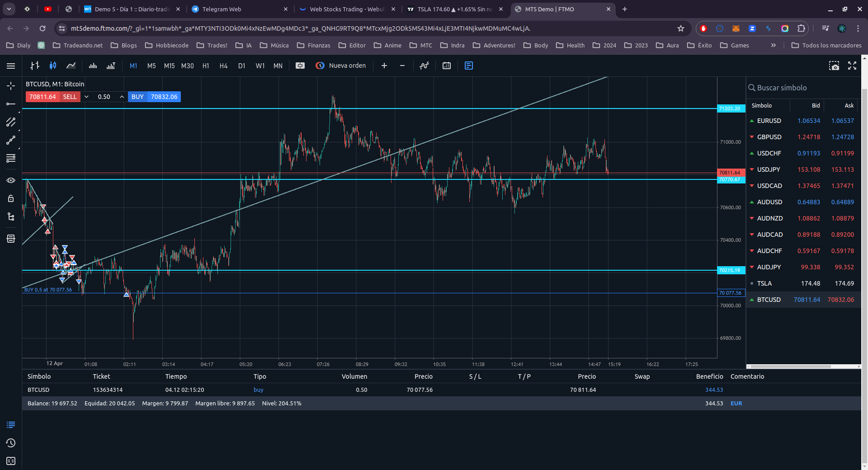Viewport: 868px width, 470px height.
Task: Toggle drawing objects visibility eye icon
Action: coord(11,180)
